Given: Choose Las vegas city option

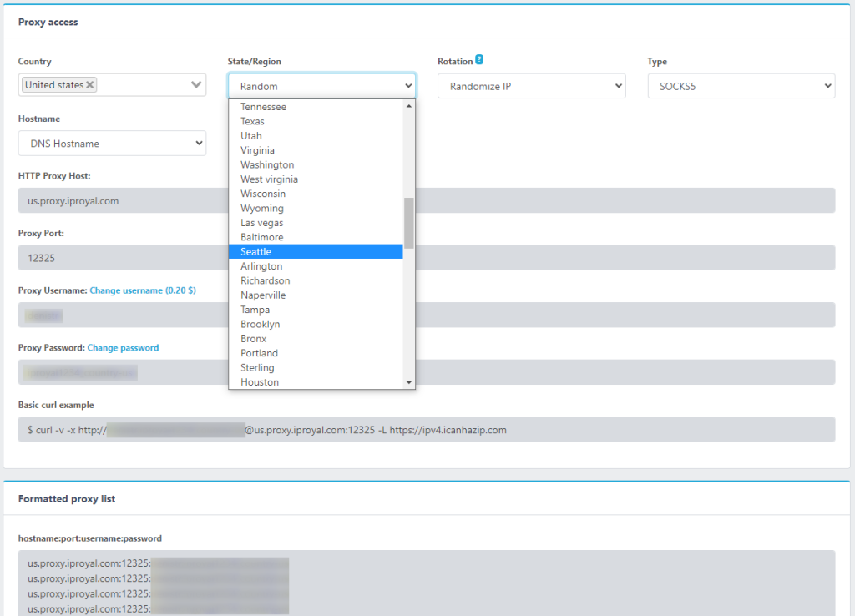Looking at the screenshot, I should [316, 223].
